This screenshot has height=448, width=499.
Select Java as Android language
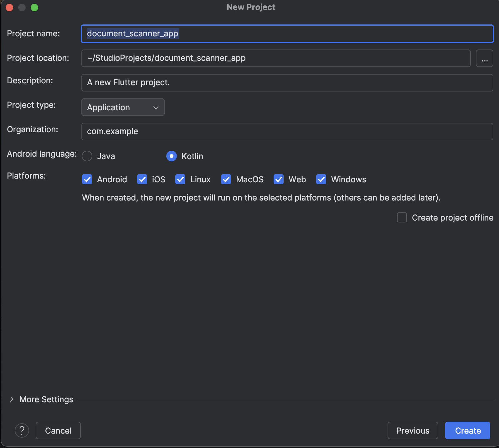click(87, 156)
